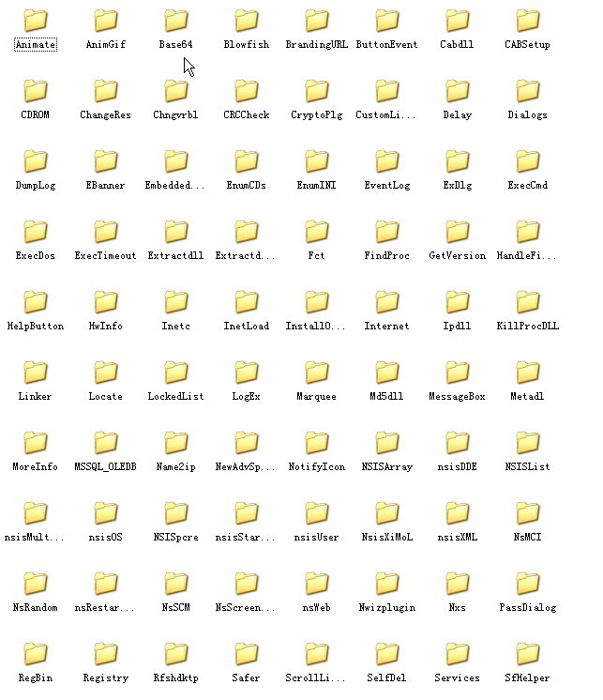The width and height of the screenshot is (603, 700).
Task: Click the CABSetup folder
Action: coord(528,21)
